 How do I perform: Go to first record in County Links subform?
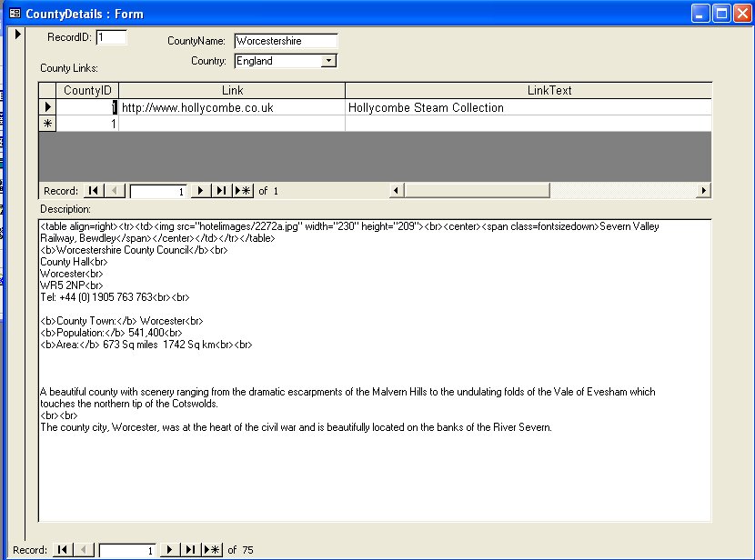point(93,191)
